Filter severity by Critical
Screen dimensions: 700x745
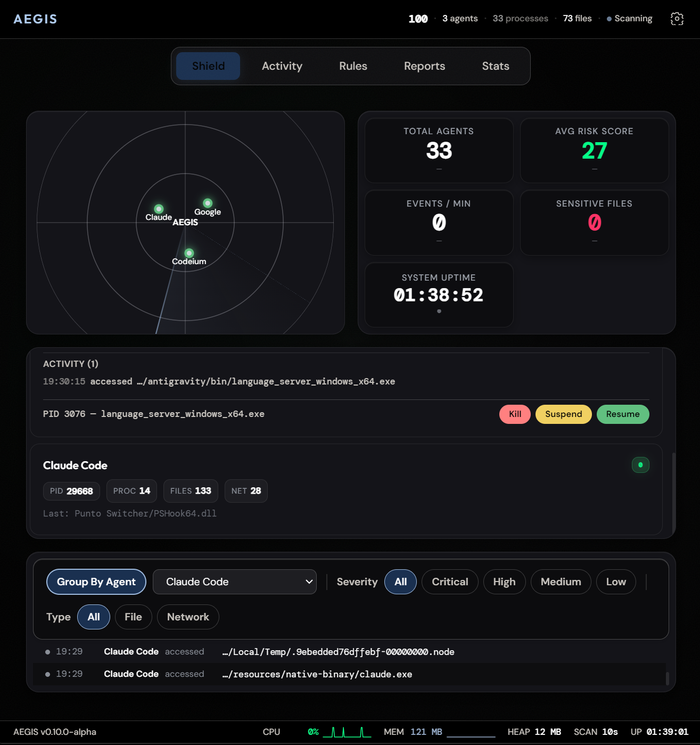pyautogui.click(x=449, y=582)
